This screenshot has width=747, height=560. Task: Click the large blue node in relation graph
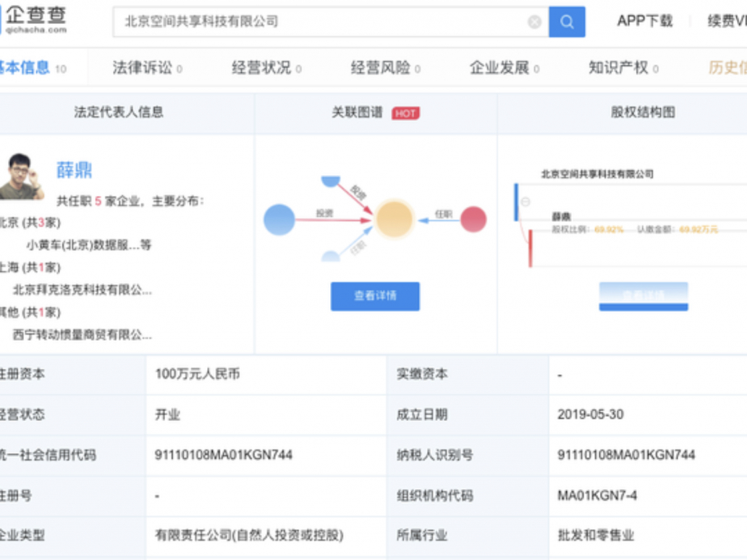[279, 219]
